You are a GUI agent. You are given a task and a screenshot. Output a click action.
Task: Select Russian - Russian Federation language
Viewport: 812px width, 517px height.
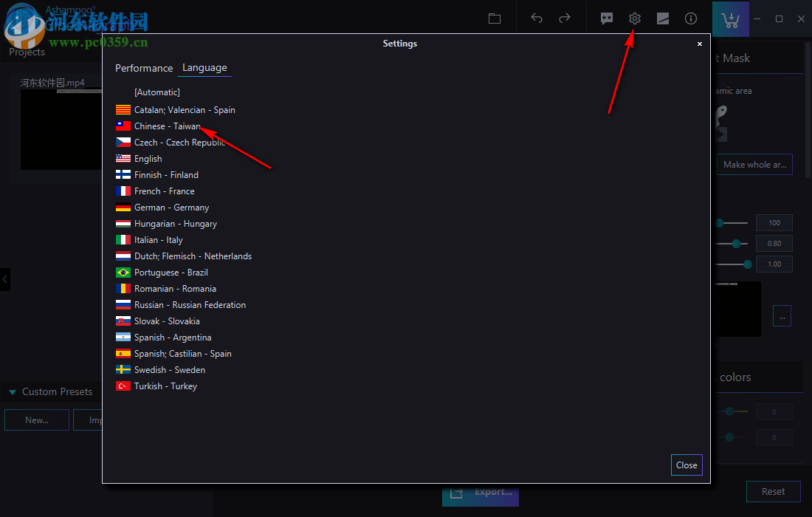(x=181, y=304)
